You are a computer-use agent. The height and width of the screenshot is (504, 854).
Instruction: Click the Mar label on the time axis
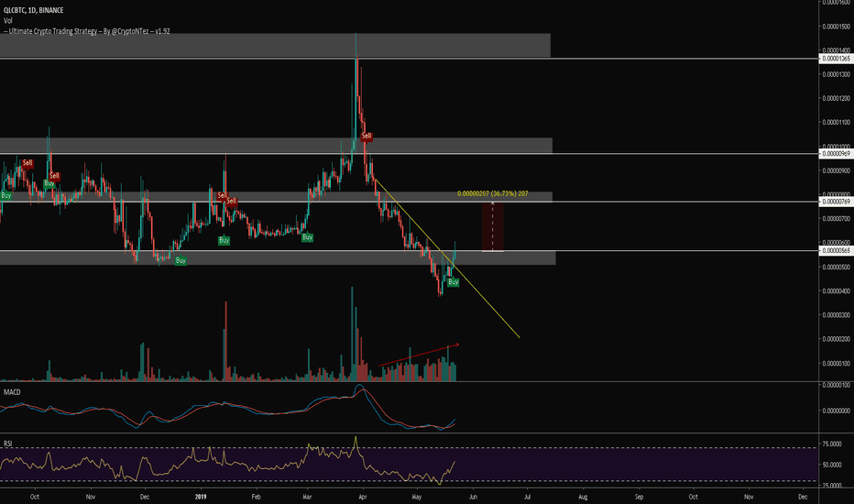(x=307, y=497)
